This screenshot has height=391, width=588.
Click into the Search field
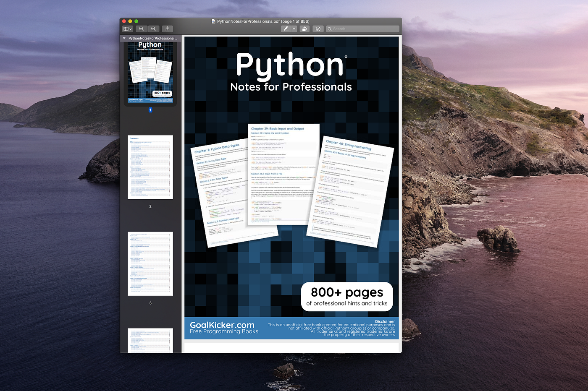362,29
